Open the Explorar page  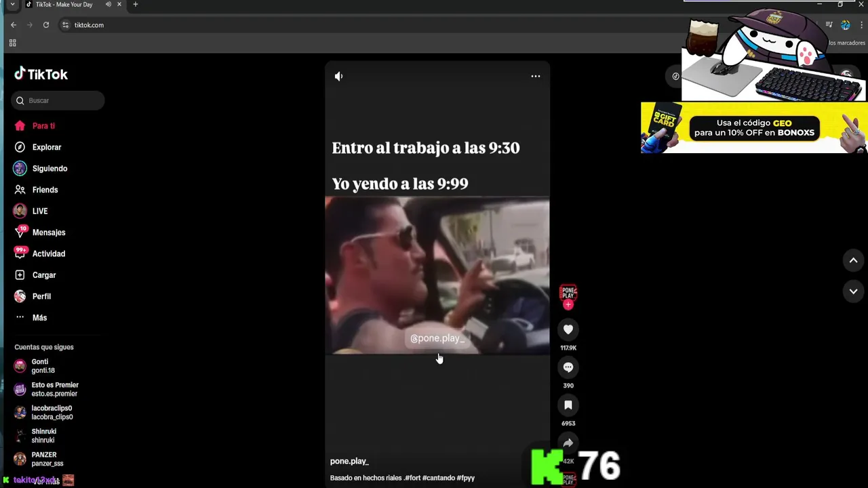tap(47, 147)
